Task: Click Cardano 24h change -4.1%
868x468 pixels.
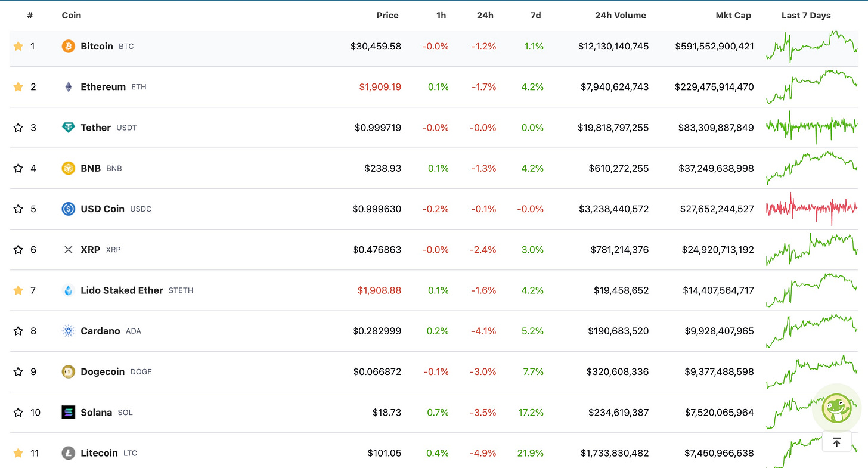Action: click(485, 331)
